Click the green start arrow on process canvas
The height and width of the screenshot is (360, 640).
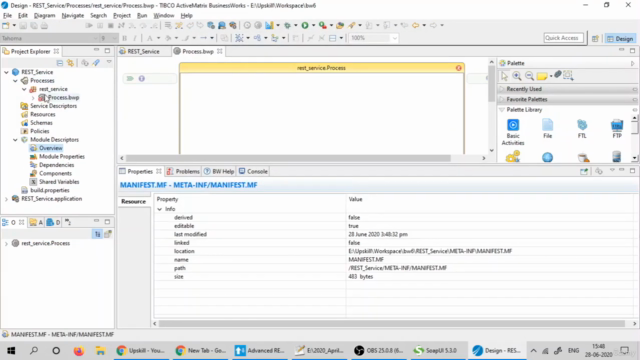(x=130, y=78)
